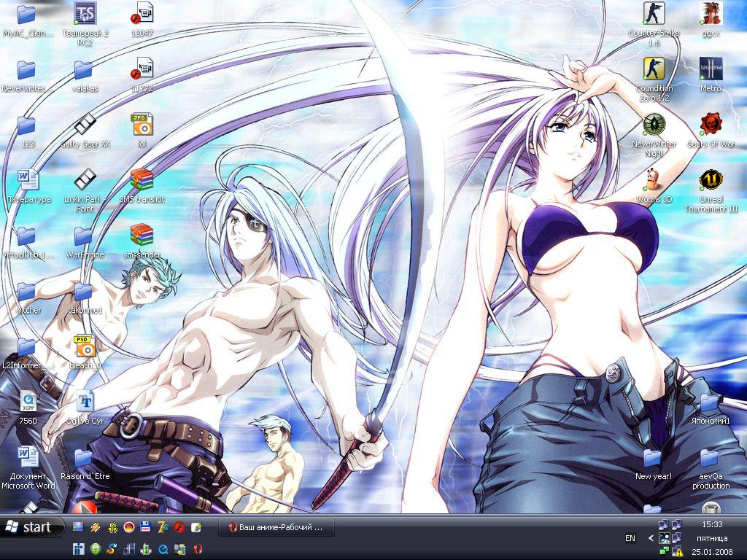This screenshot has width=747, height=560.
Task: Launch QuickTime from the Quick Launch bar
Action: pos(163,549)
